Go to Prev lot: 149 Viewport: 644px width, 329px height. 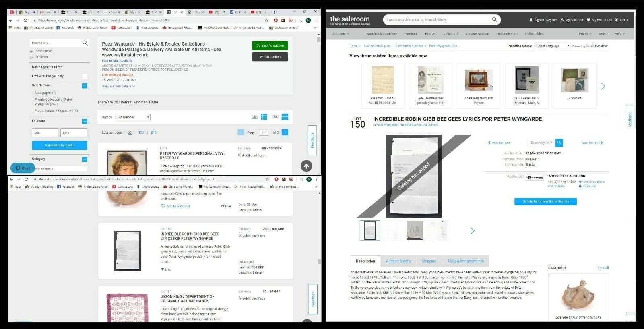coord(499,143)
